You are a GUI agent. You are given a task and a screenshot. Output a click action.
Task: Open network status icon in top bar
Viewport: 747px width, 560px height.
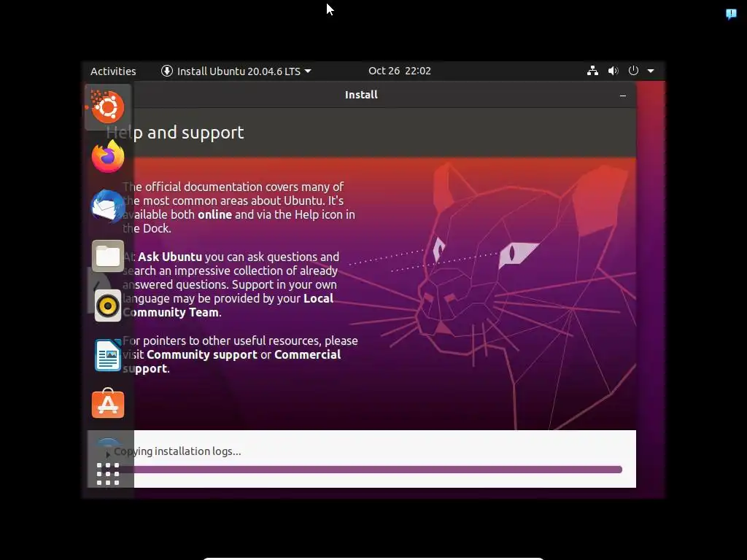[592, 71]
